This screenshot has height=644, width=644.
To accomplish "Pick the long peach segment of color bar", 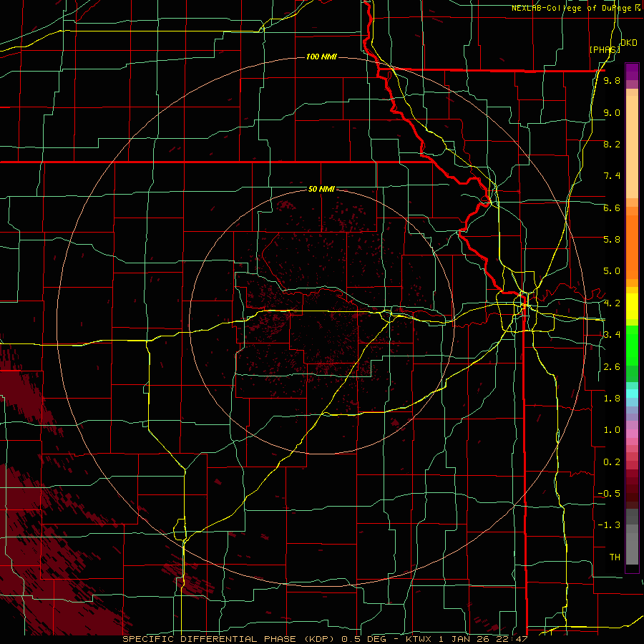I will coord(632,148).
